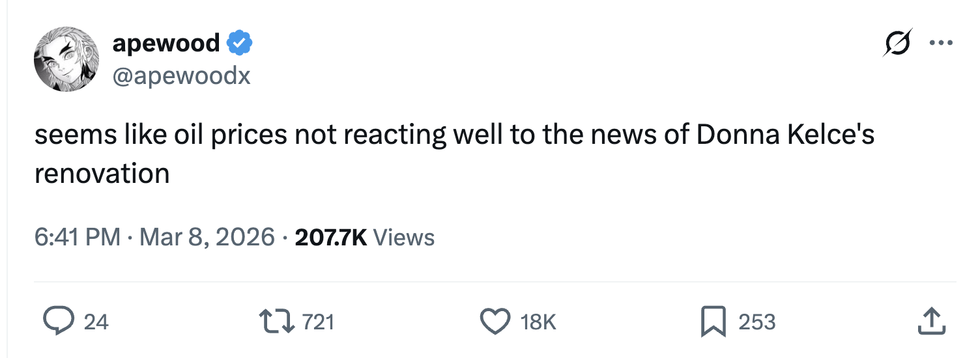Click the blue verified badge
980x358 pixels.
click(239, 44)
